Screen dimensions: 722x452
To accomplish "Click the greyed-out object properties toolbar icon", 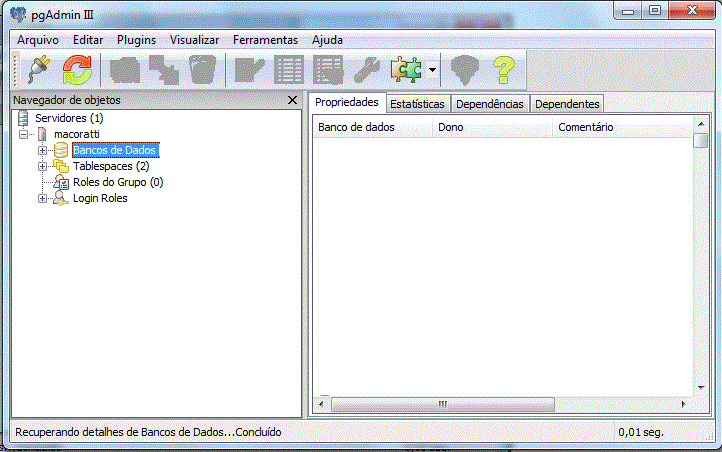I will point(125,70).
